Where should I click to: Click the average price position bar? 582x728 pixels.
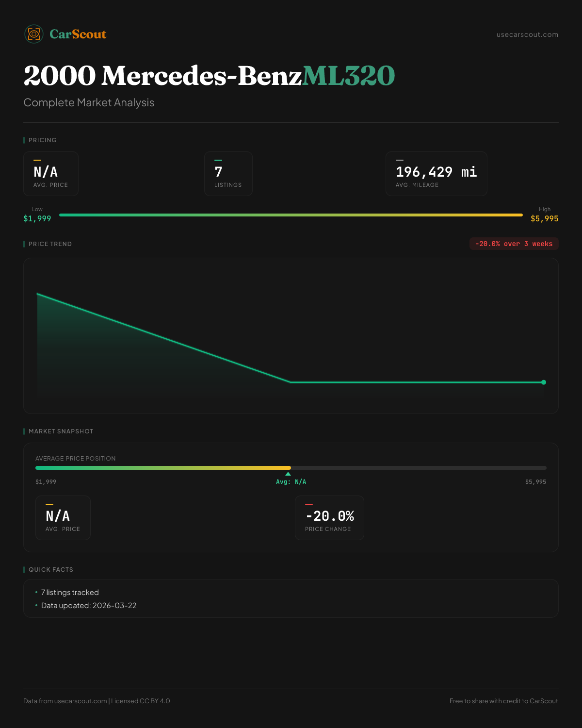[x=291, y=468]
